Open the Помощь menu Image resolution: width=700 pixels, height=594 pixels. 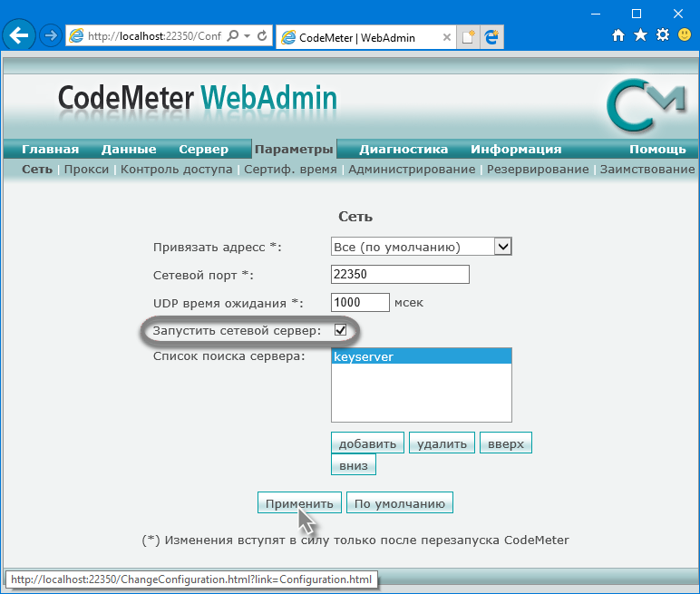(657, 149)
